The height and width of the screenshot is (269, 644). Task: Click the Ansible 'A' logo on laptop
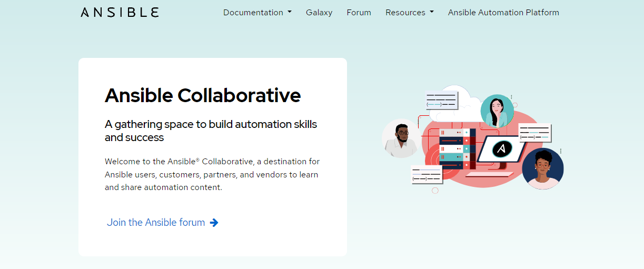[502, 149]
